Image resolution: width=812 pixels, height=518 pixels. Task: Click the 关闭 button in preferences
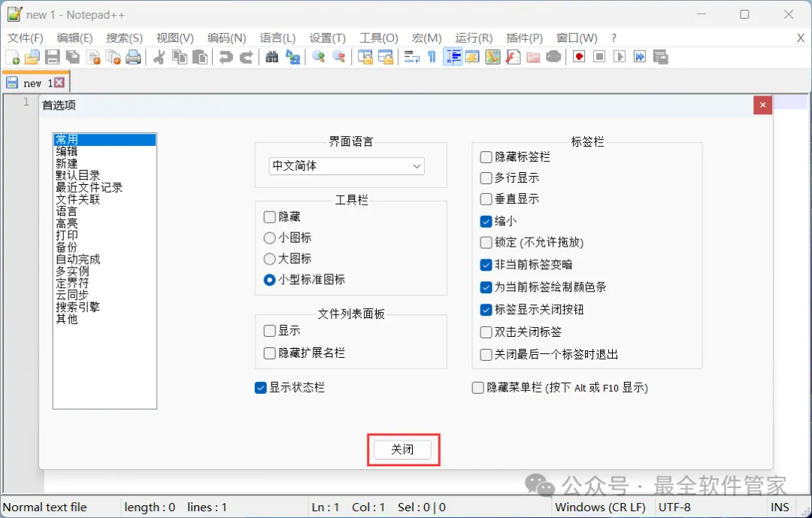[x=403, y=450]
